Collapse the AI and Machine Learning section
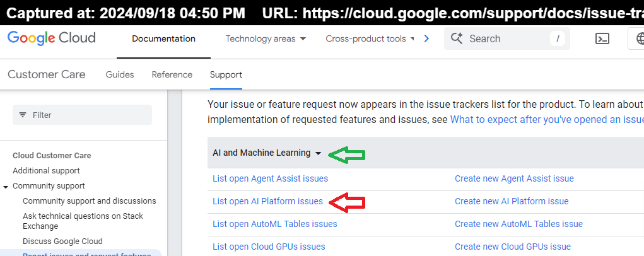644x256 pixels. (x=318, y=153)
